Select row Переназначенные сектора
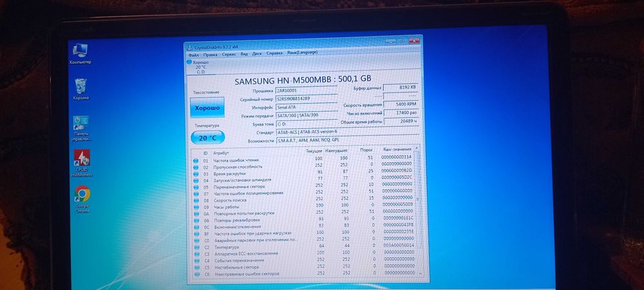The height and width of the screenshot is (290, 644). pos(303,186)
